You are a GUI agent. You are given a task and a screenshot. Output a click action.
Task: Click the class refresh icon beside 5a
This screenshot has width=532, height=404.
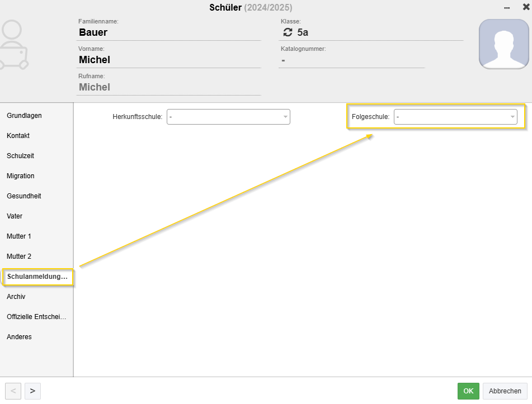tap(288, 32)
